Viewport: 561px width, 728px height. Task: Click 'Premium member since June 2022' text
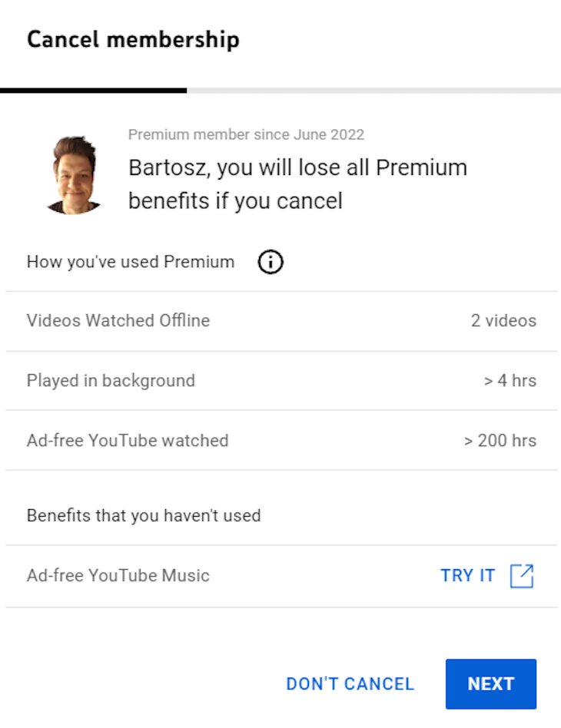(x=246, y=134)
